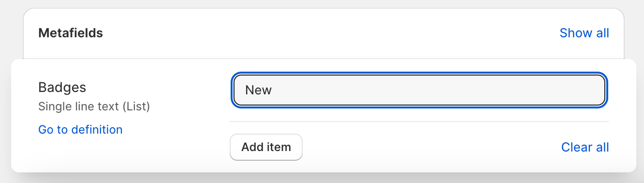
Task: Click empty space inside the Badges text box
Action: point(435,90)
